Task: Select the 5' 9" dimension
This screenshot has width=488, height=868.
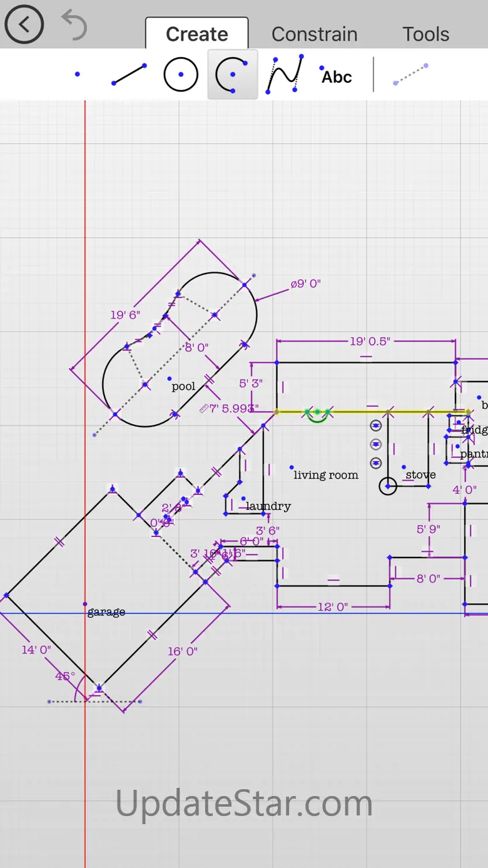Action: [429, 529]
